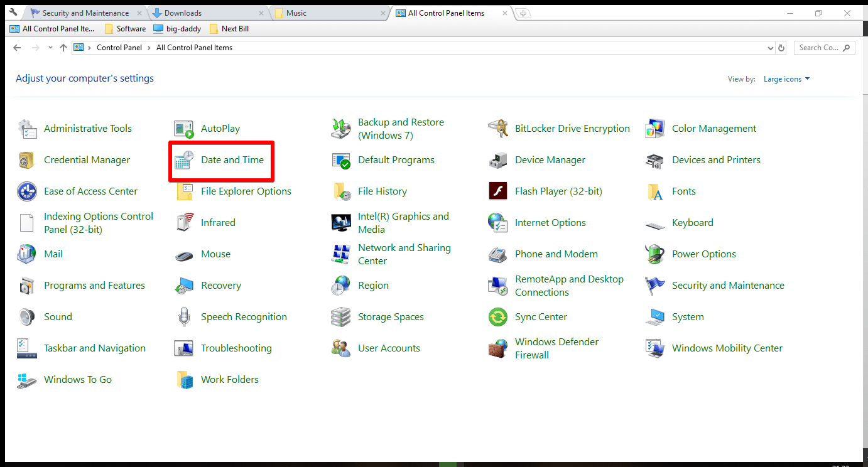Open Windows Defender Firewall
Image resolution: width=868 pixels, height=467 pixels.
[x=556, y=348]
